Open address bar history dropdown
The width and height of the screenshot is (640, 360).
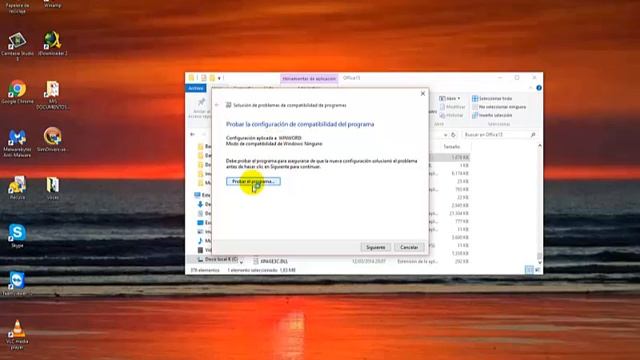[x=445, y=135]
